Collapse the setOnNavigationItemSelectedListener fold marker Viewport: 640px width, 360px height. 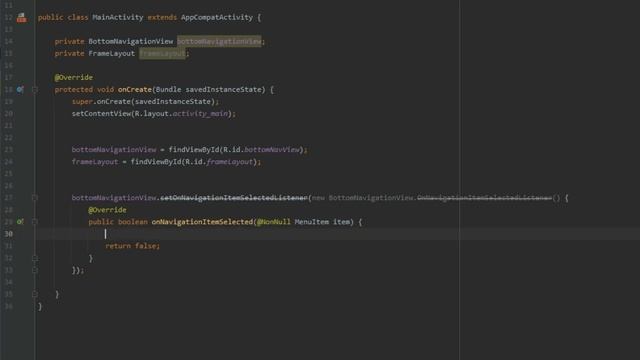(x=35, y=198)
